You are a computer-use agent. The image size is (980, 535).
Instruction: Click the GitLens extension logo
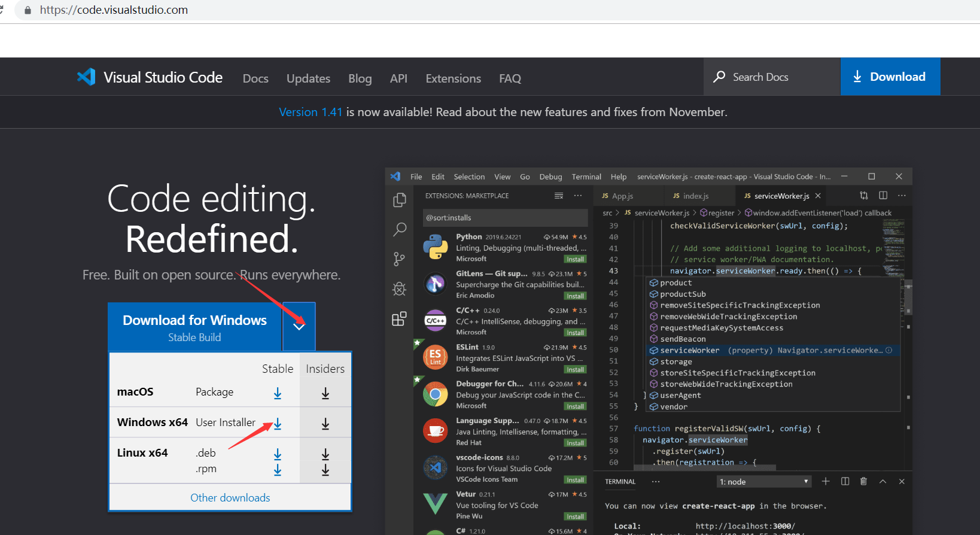tap(436, 284)
